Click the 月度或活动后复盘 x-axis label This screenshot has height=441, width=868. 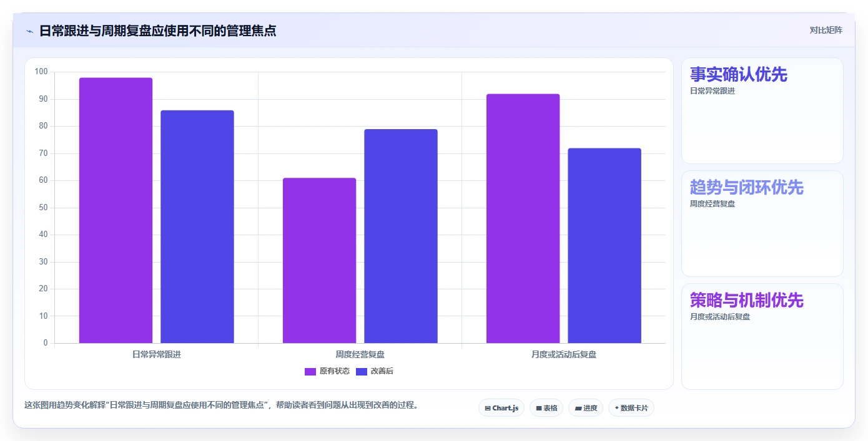(x=564, y=354)
